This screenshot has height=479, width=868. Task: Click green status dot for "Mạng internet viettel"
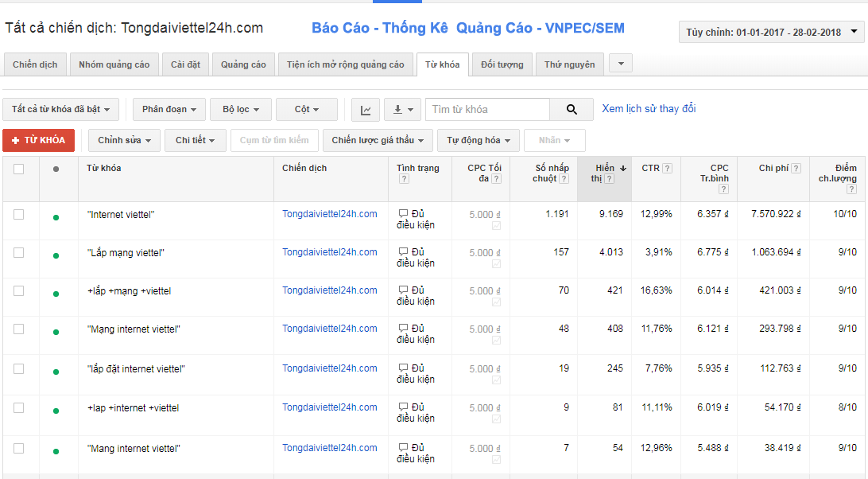(56, 332)
